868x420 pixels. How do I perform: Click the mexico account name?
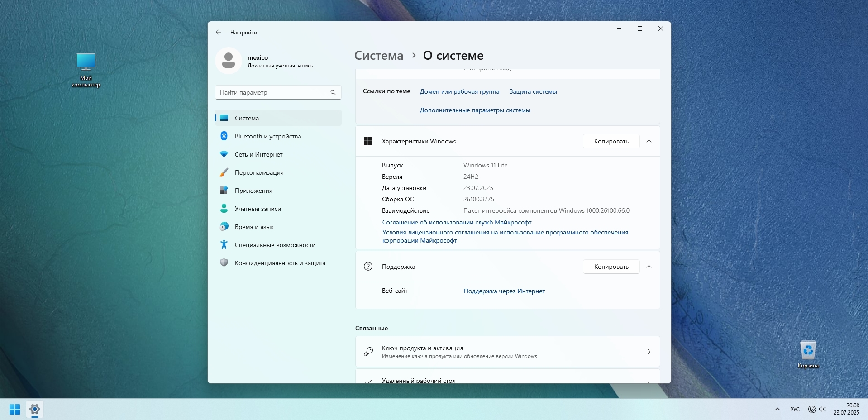258,57
